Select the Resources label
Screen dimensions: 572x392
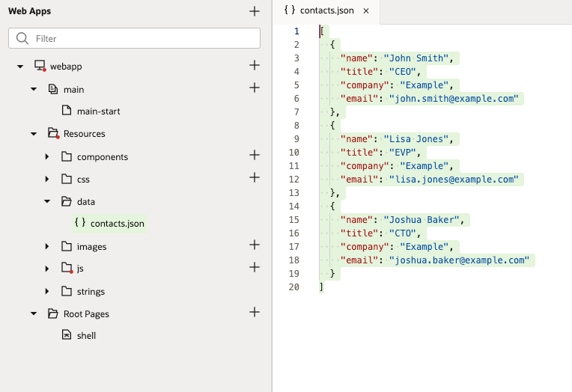click(x=85, y=134)
